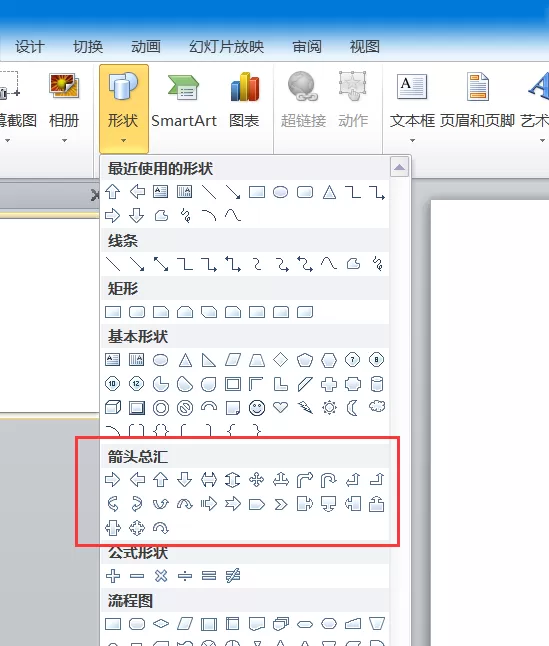Viewport: 549px width, 646px height.
Task: Select the striped right arrow shape
Action: [x=209, y=504]
